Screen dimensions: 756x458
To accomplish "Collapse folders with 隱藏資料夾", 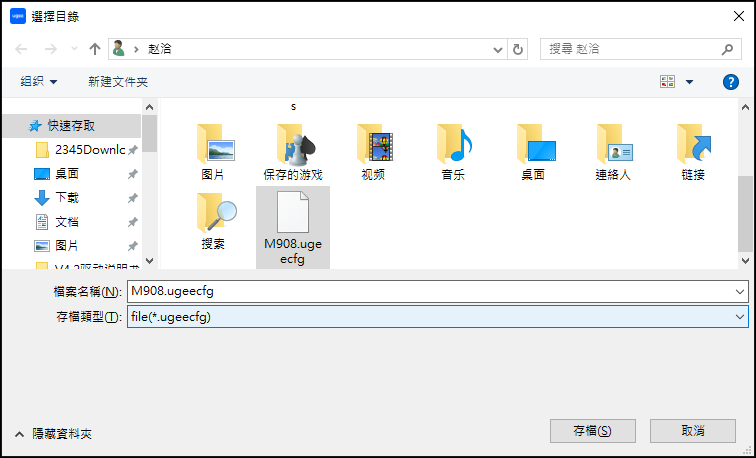I will click(x=54, y=434).
